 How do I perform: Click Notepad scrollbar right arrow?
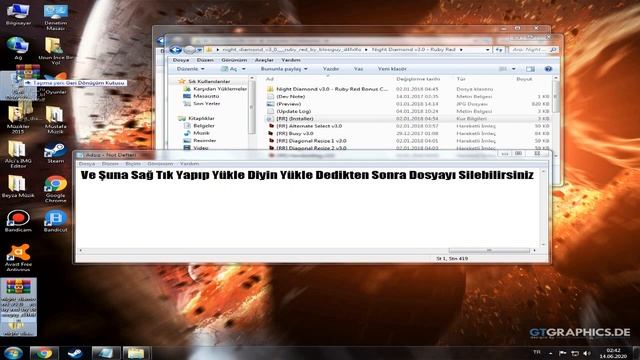(535, 250)
